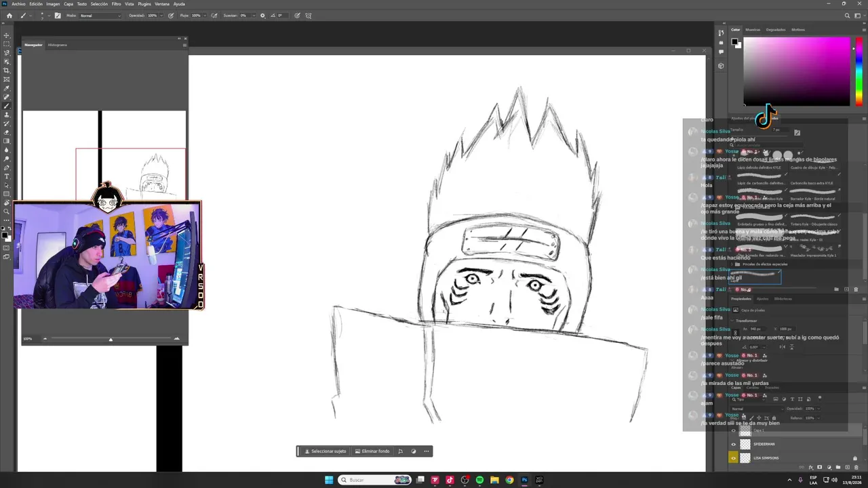The height and width of the screenshot is (488, 868).
Task: Select the LISA SIMPSONS layer by name
Action: (x=766, y=458)
